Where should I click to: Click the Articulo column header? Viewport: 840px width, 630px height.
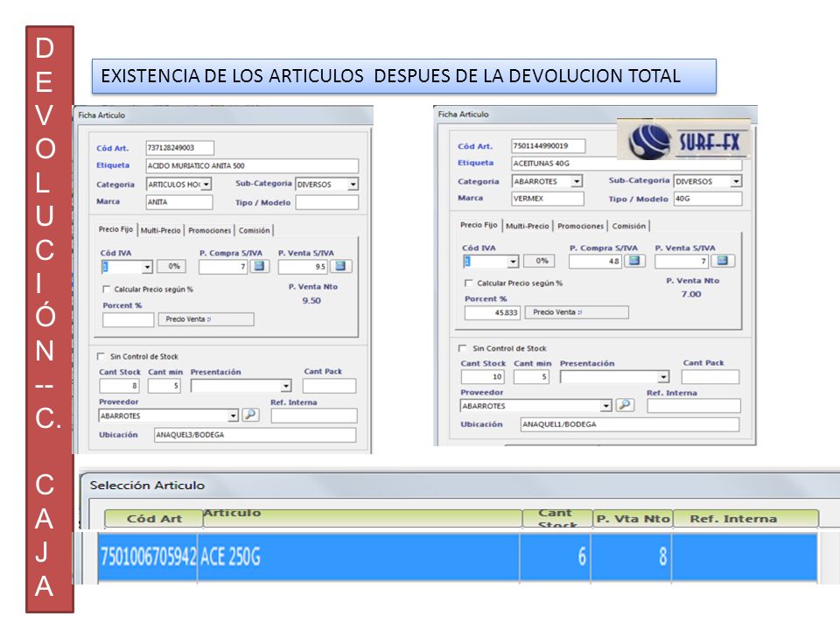pos(362,518)
